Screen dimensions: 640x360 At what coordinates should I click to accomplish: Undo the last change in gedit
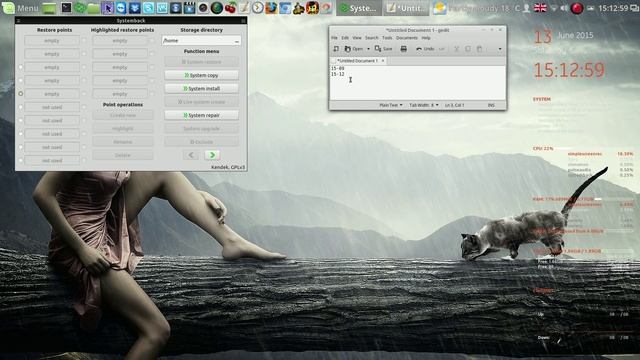(425, 49)
